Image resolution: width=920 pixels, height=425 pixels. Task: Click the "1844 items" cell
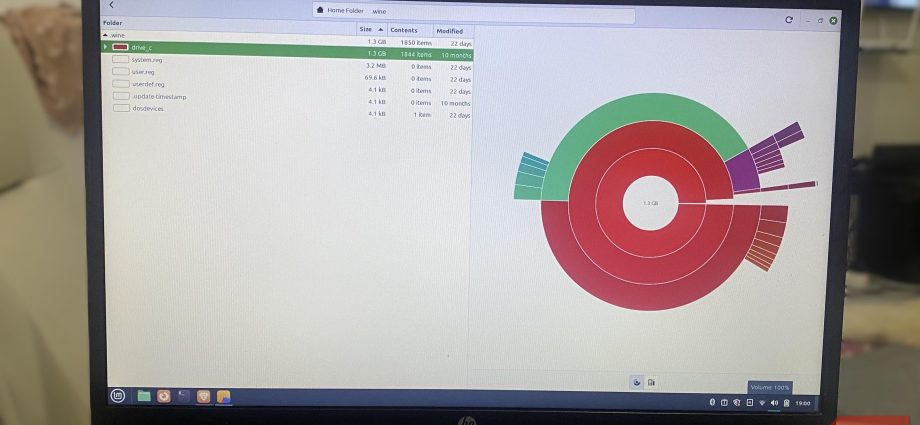pyautogui.click(x=416, y=55)
